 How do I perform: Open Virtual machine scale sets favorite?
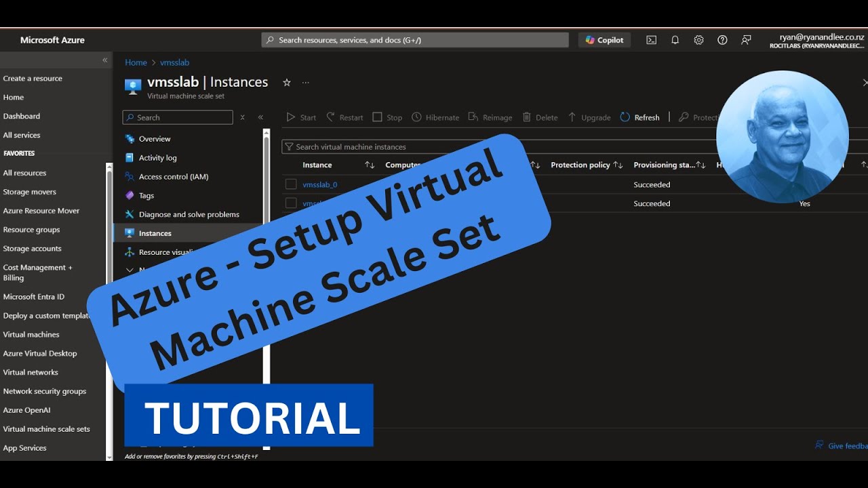point(46,430)
